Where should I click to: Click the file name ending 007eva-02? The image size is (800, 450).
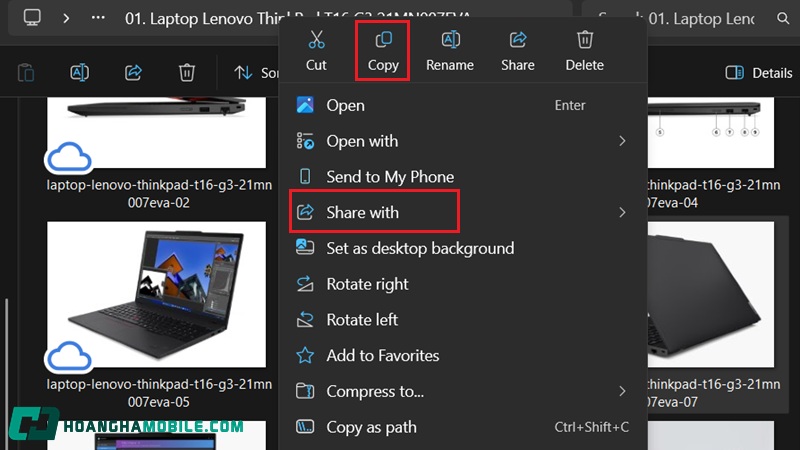(x=159, y=193)
